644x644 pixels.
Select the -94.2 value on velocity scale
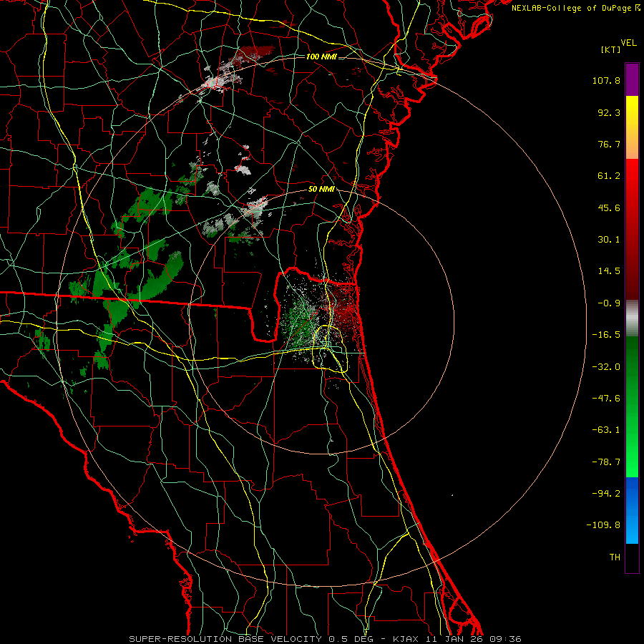pyautogui.click(x=606, y=494)
